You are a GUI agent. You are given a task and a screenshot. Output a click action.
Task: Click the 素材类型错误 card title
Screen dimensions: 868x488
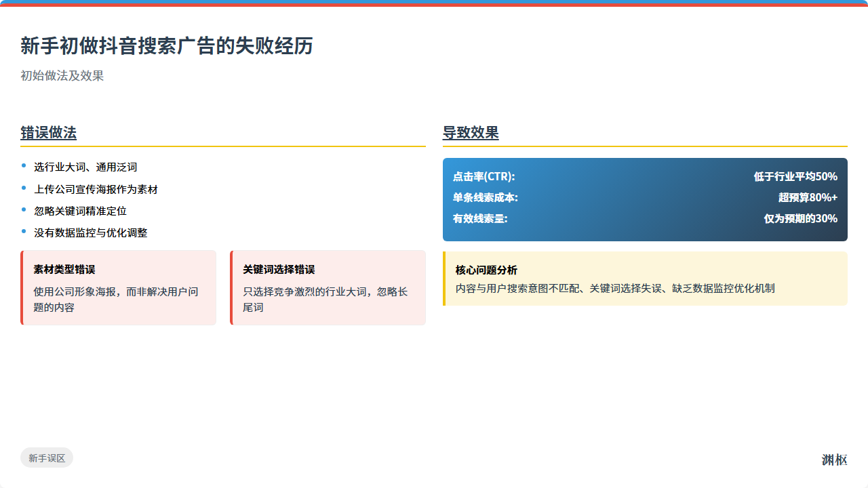point(64,269)
